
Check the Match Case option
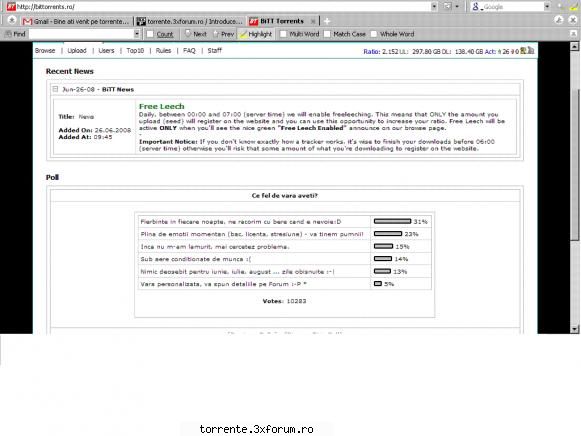327,34
